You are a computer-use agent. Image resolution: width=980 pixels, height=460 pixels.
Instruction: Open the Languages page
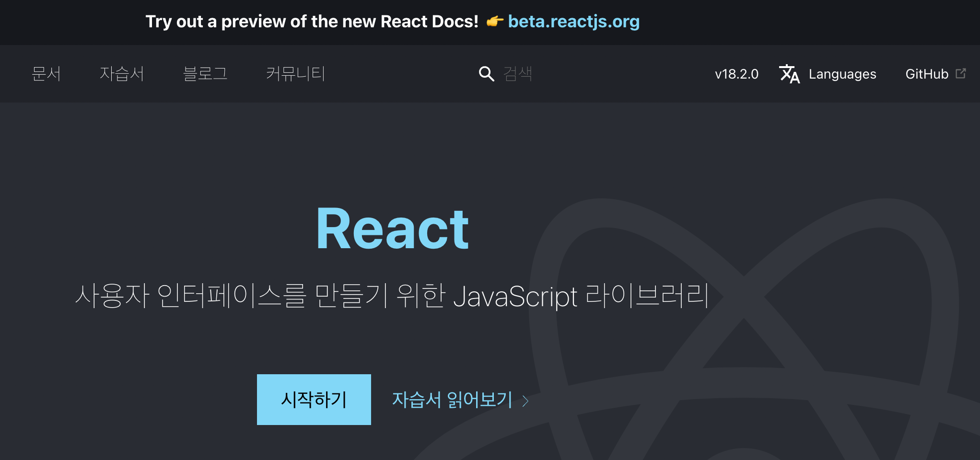pyautogui.click(x=842, y=74)
